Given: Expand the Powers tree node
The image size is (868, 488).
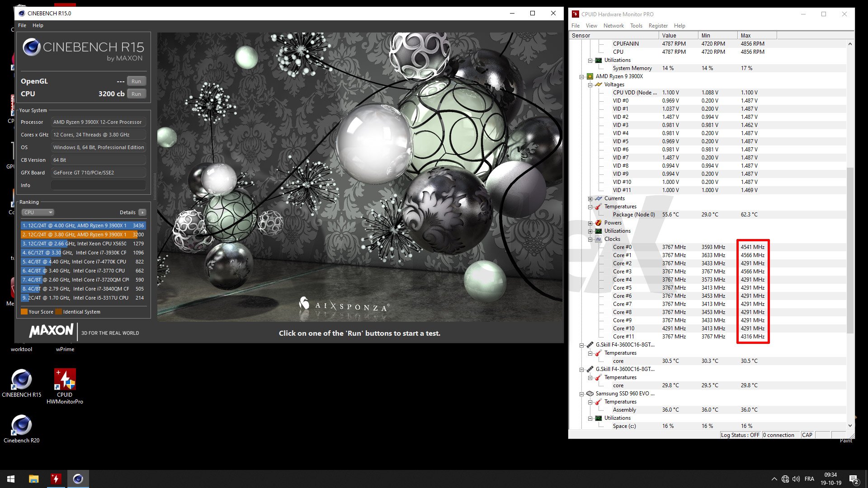Looking at the screenshot, I should pyautogui.click(x=590, y=223).
